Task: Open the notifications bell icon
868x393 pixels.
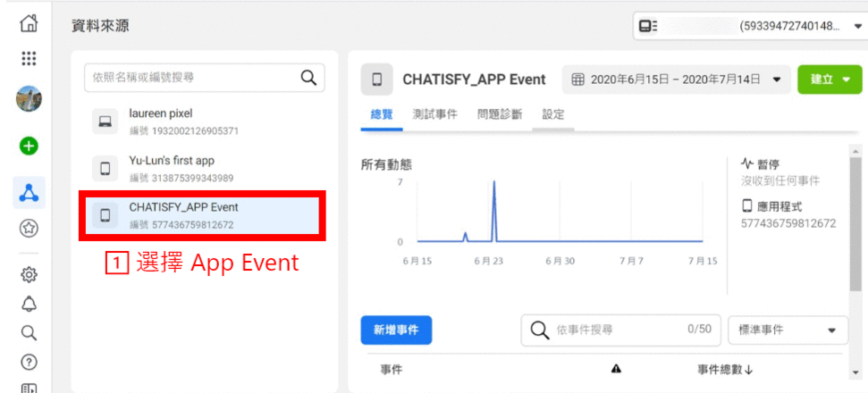Action: tap(29, 304)
